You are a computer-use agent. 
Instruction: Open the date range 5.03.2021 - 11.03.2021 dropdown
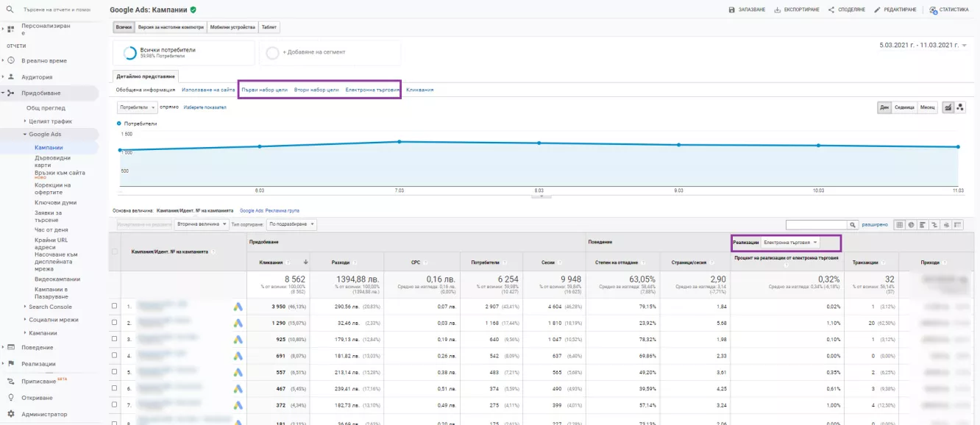(x=923, y=46)
